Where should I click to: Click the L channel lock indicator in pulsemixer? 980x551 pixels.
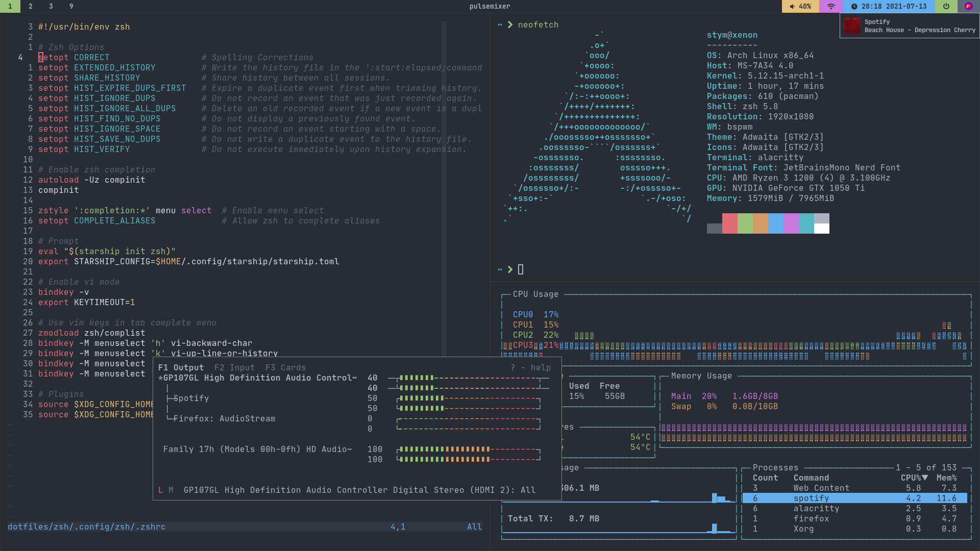[x=160, y=490]
